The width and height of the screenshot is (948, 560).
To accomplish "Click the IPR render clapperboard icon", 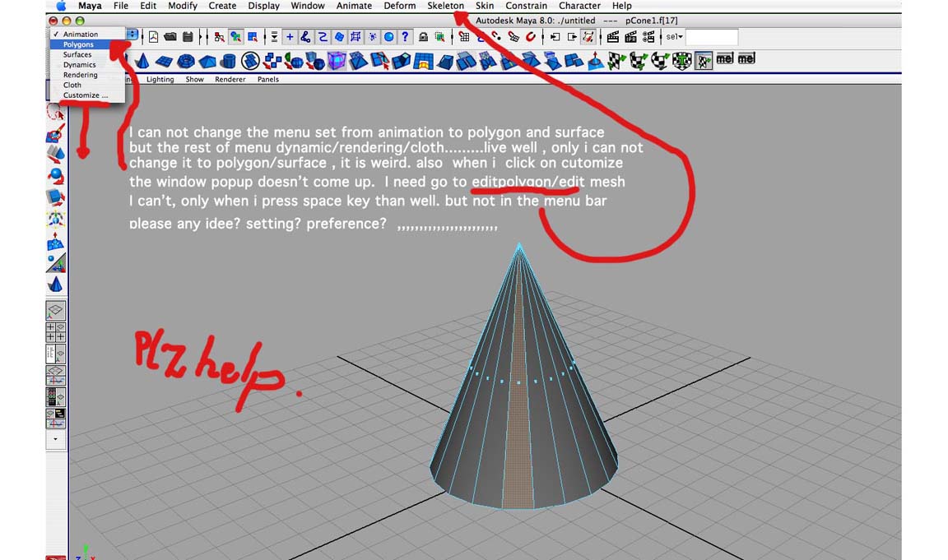I will click(630, 37).
